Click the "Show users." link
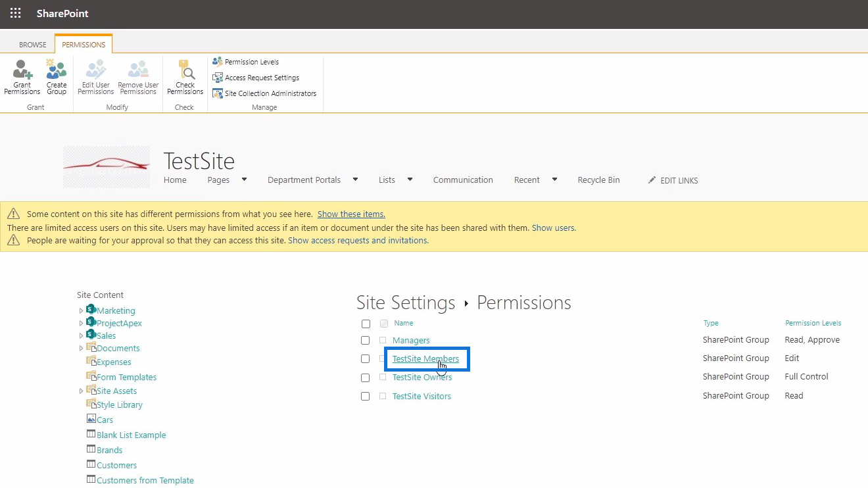 (x=554, y=228)
